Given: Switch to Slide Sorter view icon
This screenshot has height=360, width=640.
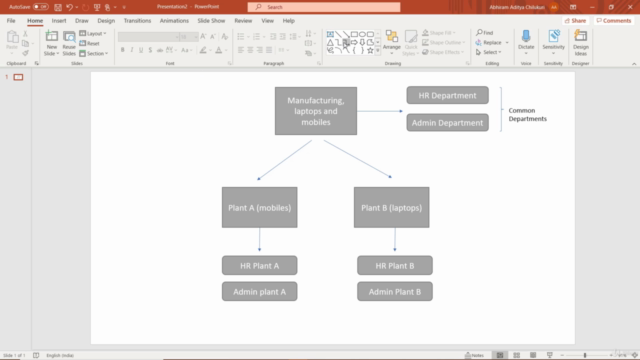Looking at the screenshot, I should coord(516,355).
